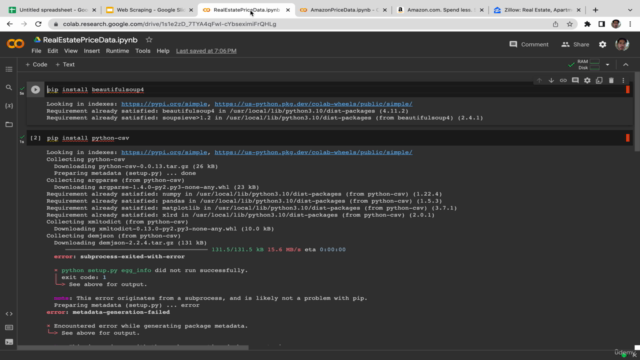Open the Files folder panel
Viewport: 640px width, 360px height.
tap(9, 124)
